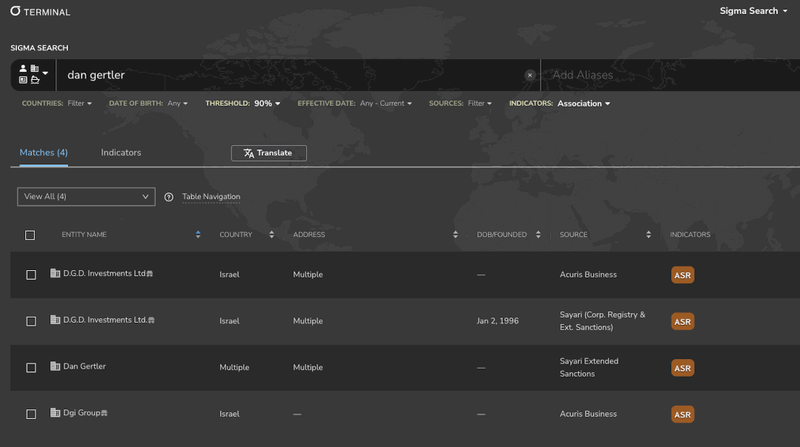Clear the search field with X icon
The height and width of the screenshot is (447, 800).
coord(530,75)
